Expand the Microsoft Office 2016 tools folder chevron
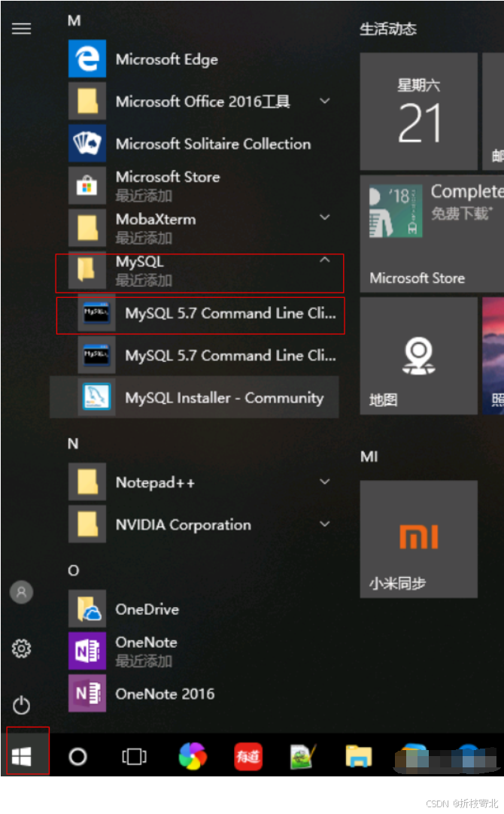 point(324,101)
